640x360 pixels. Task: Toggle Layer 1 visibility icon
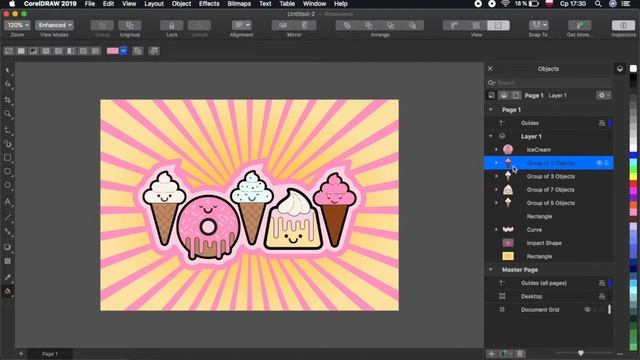(x=502, y=136)
